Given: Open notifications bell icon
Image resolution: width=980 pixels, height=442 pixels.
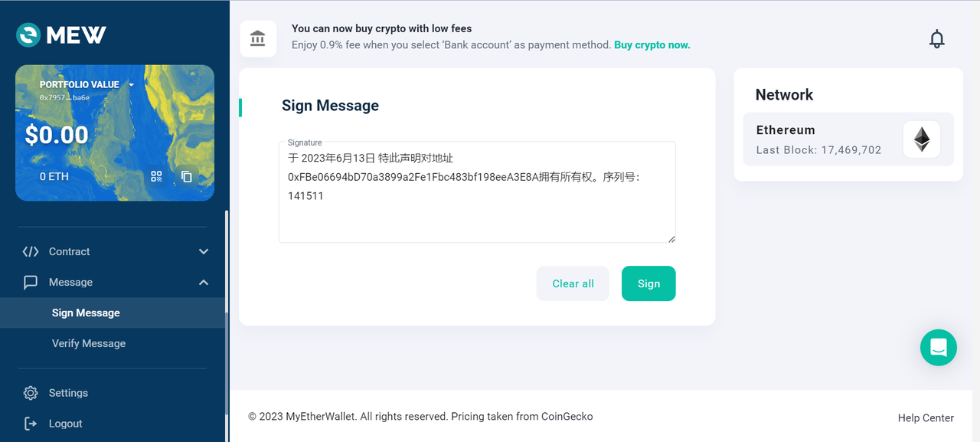Looking at the screenshot, I should pos(936,39).
